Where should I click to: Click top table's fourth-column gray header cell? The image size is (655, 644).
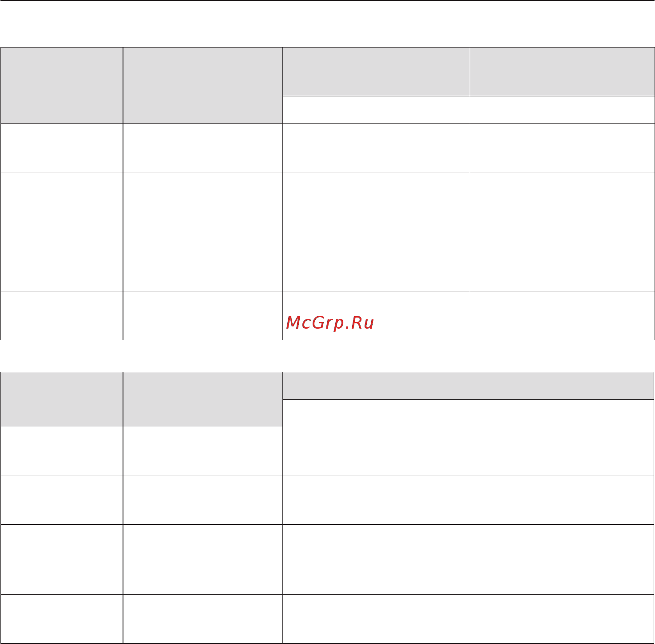562,72
